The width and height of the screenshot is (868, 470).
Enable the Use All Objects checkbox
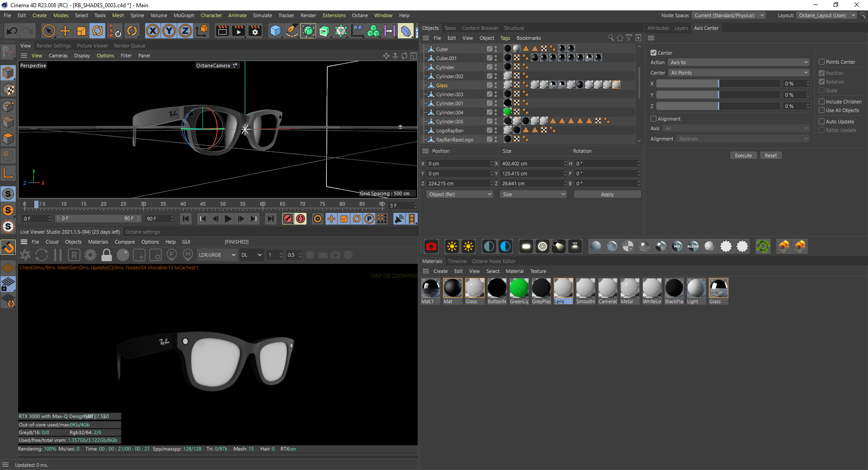(x=821, y=110)
